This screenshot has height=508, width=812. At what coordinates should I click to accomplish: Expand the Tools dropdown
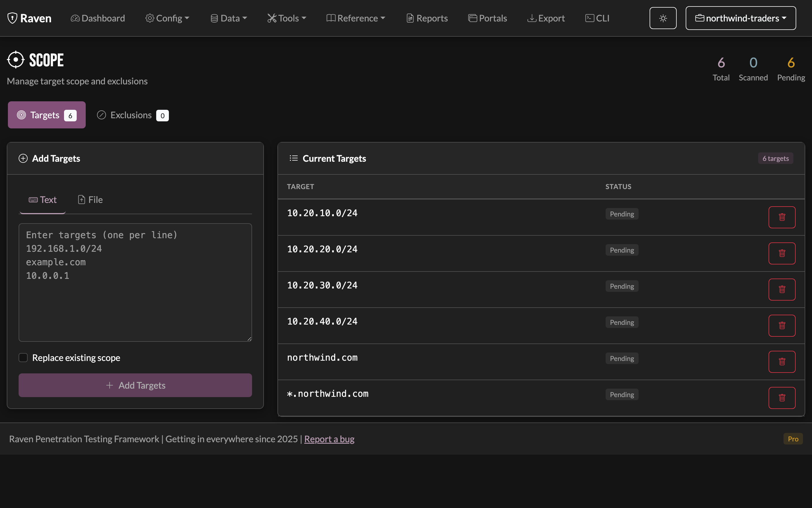click(x=287, y=18)
